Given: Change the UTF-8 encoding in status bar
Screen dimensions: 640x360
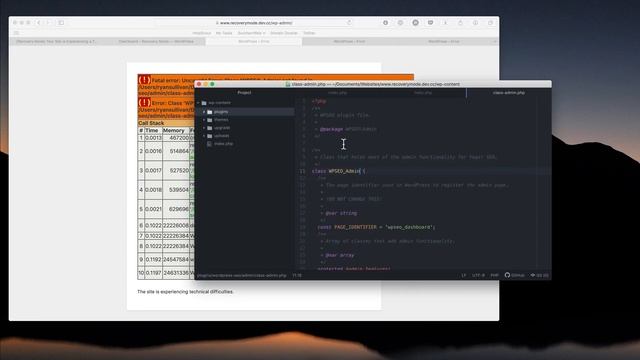Looking at the screenshot, I should [478, 275].
